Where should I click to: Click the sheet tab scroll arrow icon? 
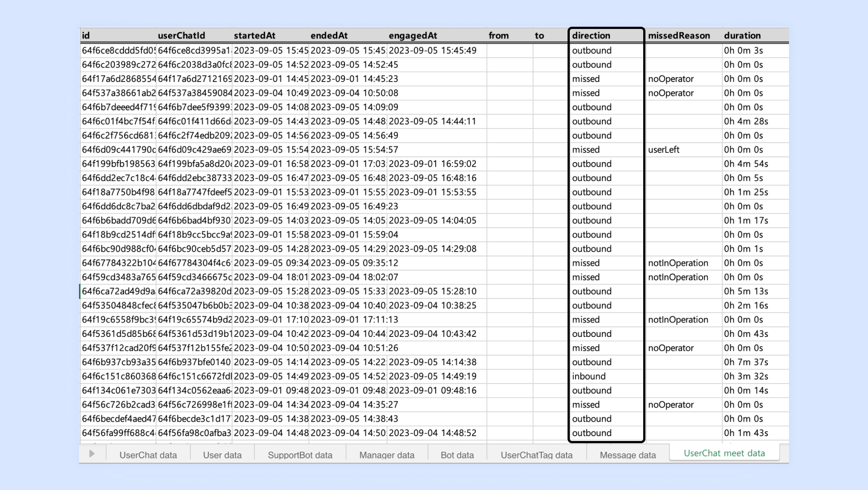click(x=92, y=454)
